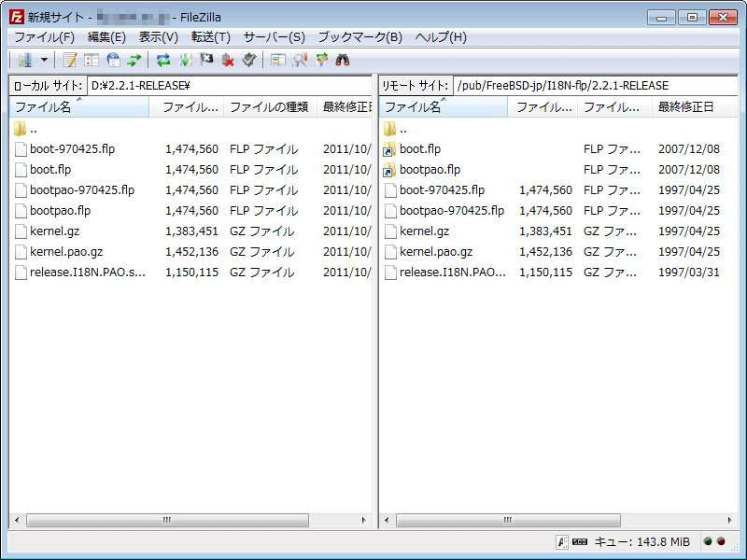The image size is (747, 560).
Task: Open ヘルプ(H) menu
Action: coord(441,37)
